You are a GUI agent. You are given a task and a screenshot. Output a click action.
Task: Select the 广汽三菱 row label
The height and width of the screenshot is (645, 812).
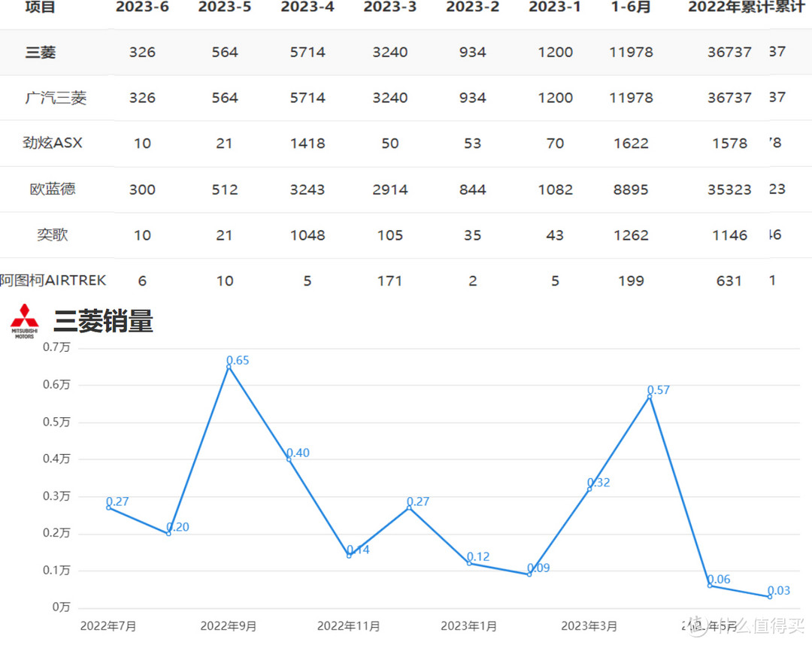56,98
